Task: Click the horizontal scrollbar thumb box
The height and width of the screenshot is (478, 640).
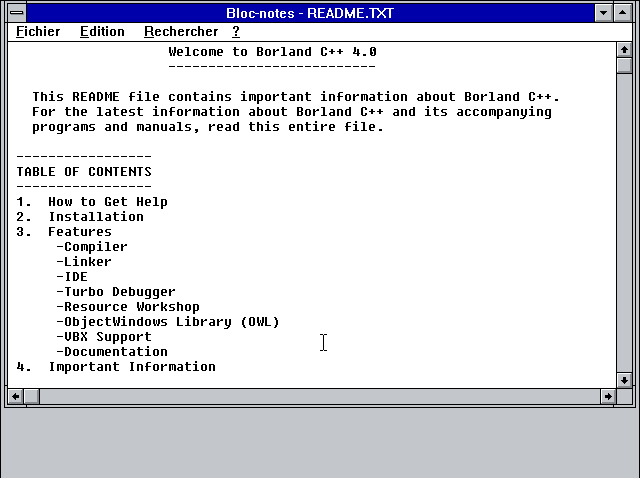Action: tap(33, 397)
